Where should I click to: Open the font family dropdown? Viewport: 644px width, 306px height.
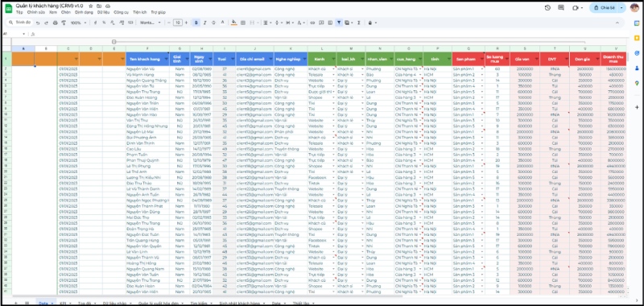coord(151,23)
